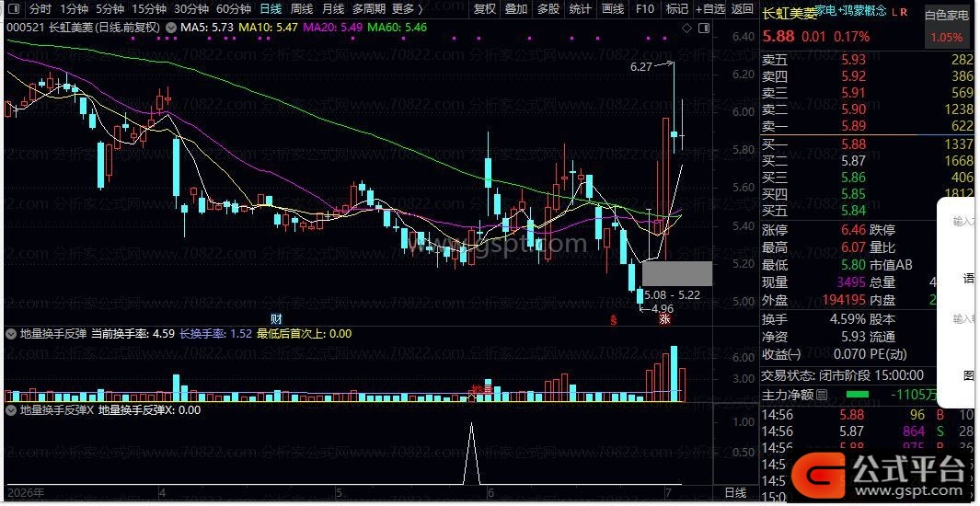
Task: Click 长换手率: 1.52 label
Action: pyautogui.click(x=215, y=334)
